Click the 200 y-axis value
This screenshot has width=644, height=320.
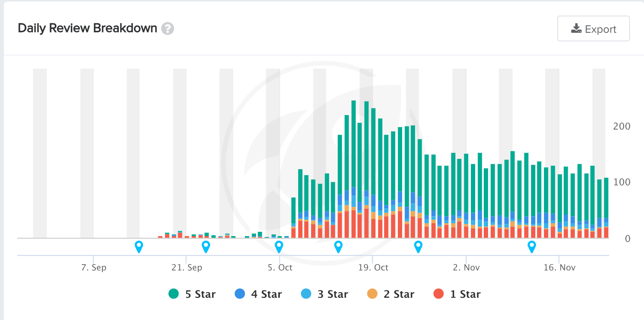(622, 126)
